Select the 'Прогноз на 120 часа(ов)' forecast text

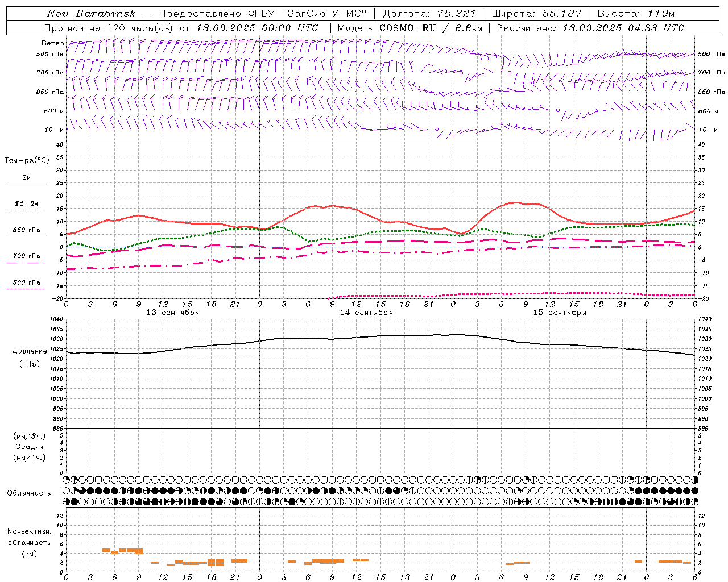[109, 28]
